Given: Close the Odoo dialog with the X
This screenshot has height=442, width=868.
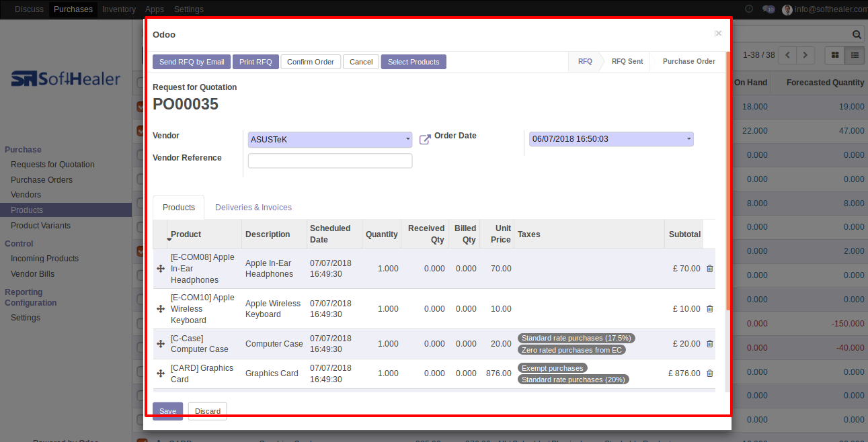Looking at the screenshot, I should click(718, 34).
